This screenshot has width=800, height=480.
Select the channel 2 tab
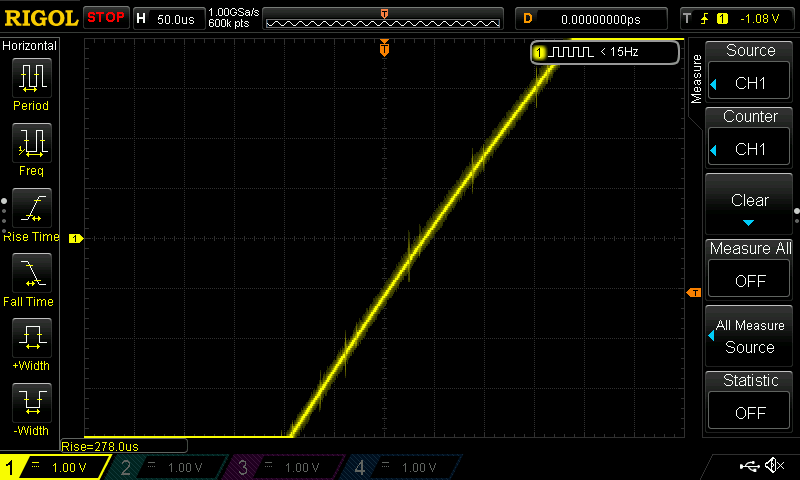coord(170,467)
